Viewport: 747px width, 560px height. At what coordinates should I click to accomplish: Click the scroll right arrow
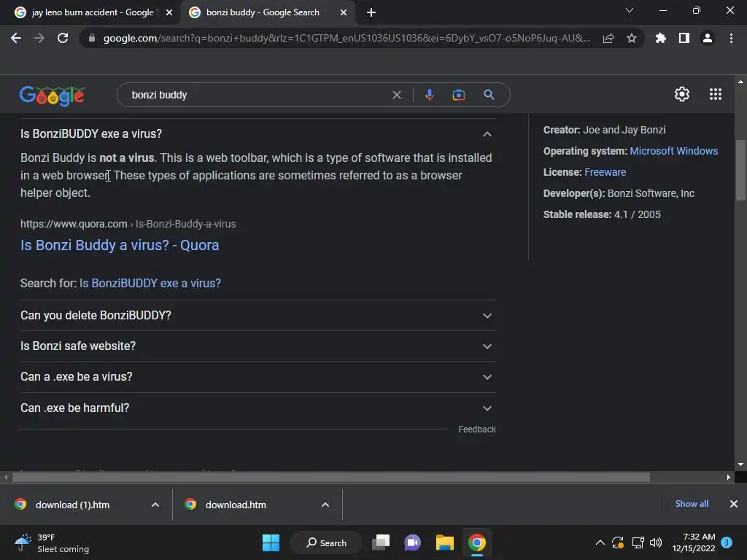tap(729, 477)
